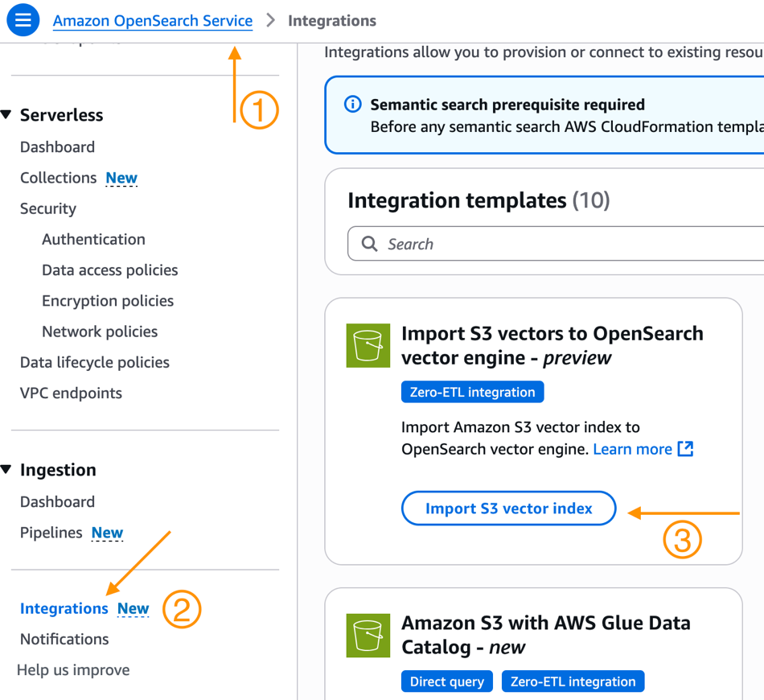Open Encryption policies
This screenshot has width=764, height=700.
tap(108, 300)
